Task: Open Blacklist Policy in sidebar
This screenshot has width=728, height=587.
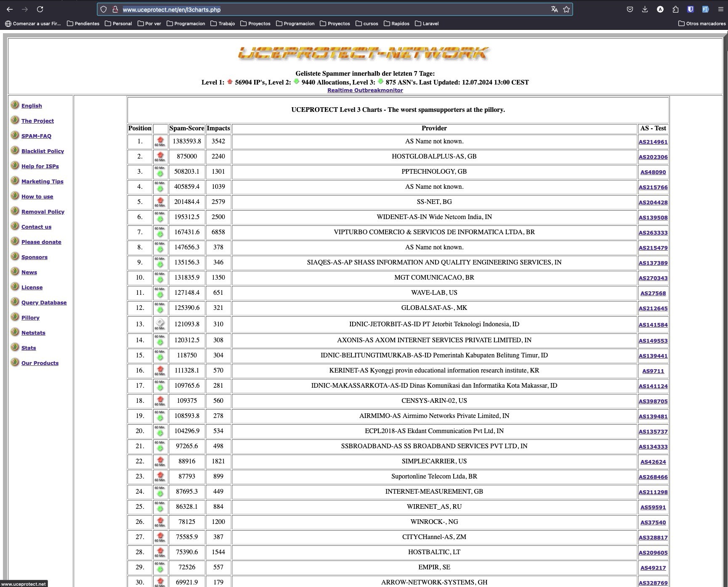Action: click(43, 151)
